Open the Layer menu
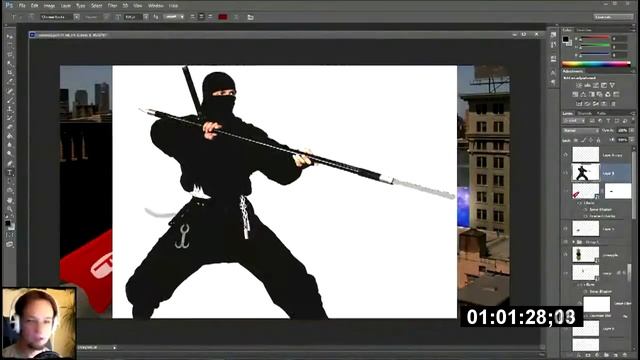 tap(66, 6)
